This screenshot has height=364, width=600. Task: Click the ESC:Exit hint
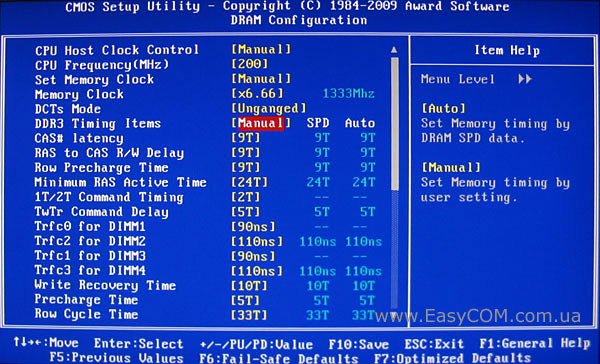(434, 344)
